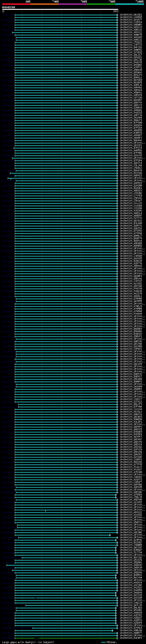Select hit label UniRef100_A4R551
The height and width of the screenshot is (644, 146).
pyautogui.click(x=131, y=151)
